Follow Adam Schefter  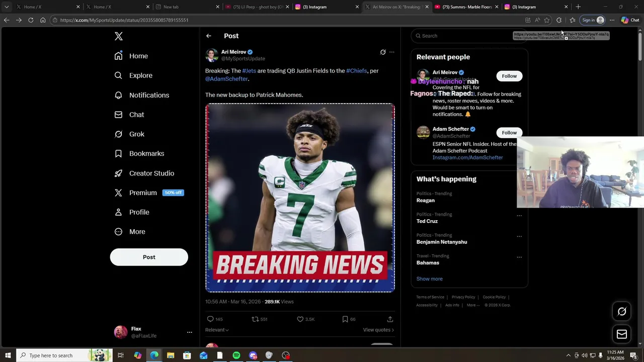coord(509,133)
